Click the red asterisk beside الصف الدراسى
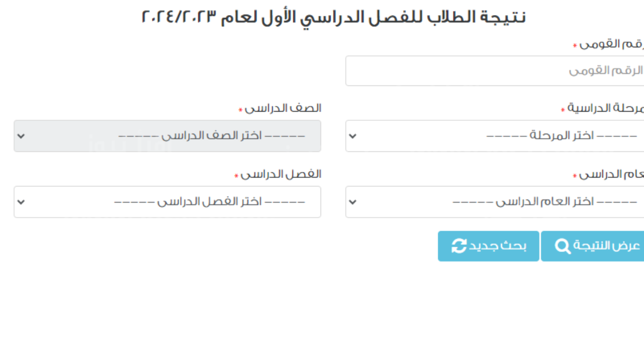The width and height of the screenshot is (644, 362). (240, 110)
